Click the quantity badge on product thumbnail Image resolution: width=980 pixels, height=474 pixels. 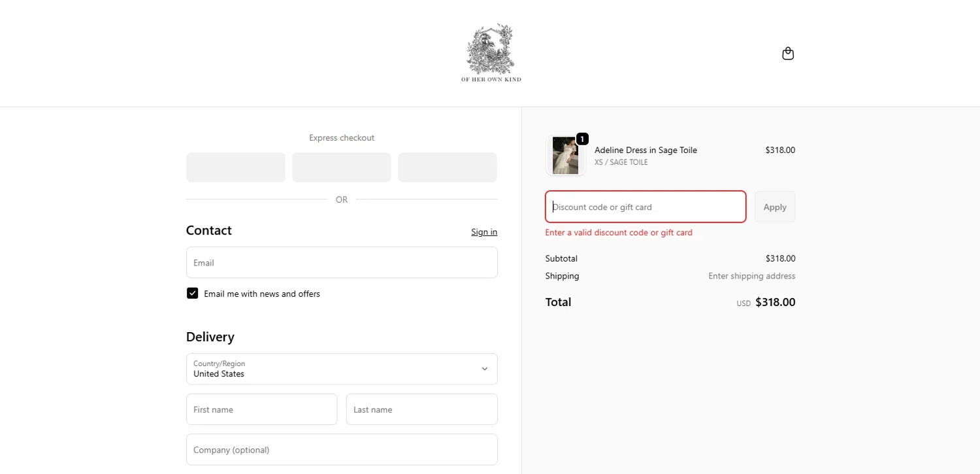pos(582,139)
